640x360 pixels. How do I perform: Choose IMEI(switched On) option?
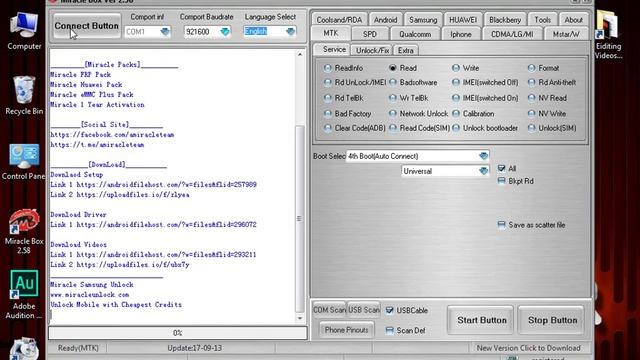pos(485,98)
